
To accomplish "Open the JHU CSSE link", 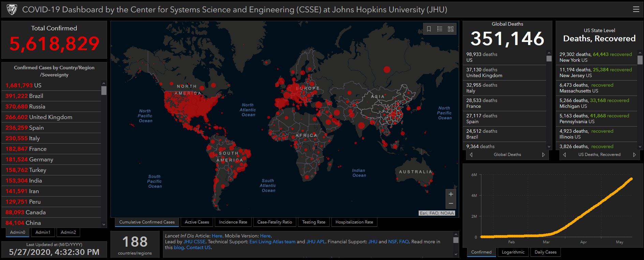I will (194, 242).
